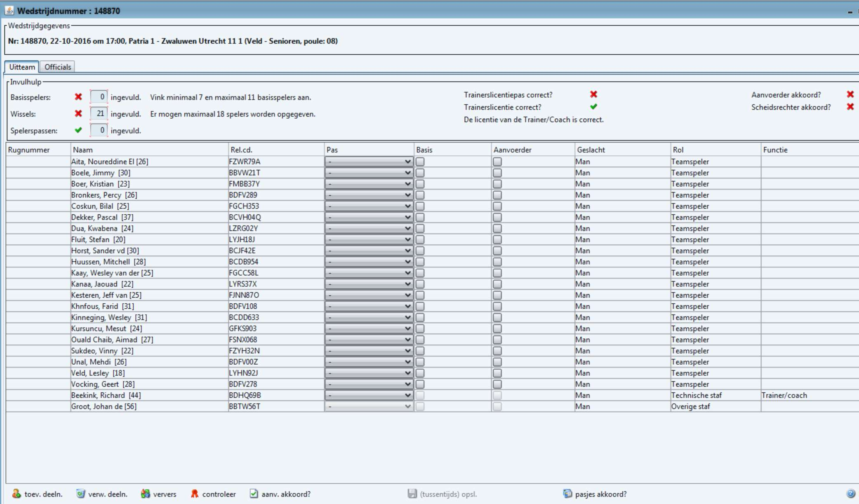Click the Spelerspassen count field
859x504 pixels.
[99, 130]
